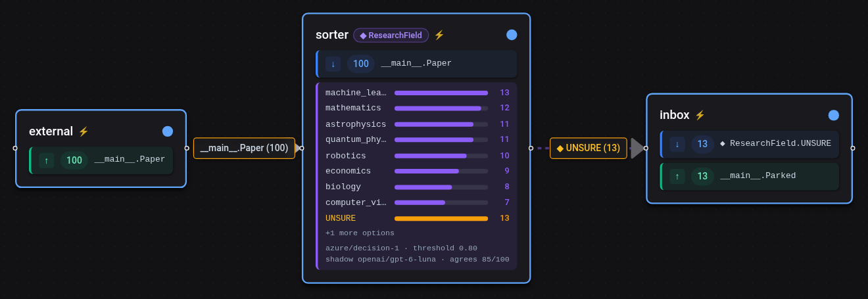Click the 100 count badge in external node

[x=74, y=160]
